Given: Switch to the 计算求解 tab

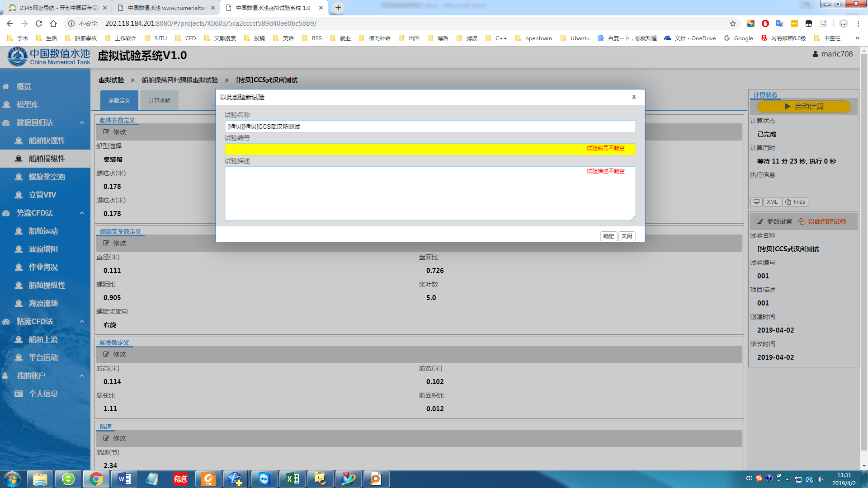Looking at the screenshot, I should [x=159, y=100].
